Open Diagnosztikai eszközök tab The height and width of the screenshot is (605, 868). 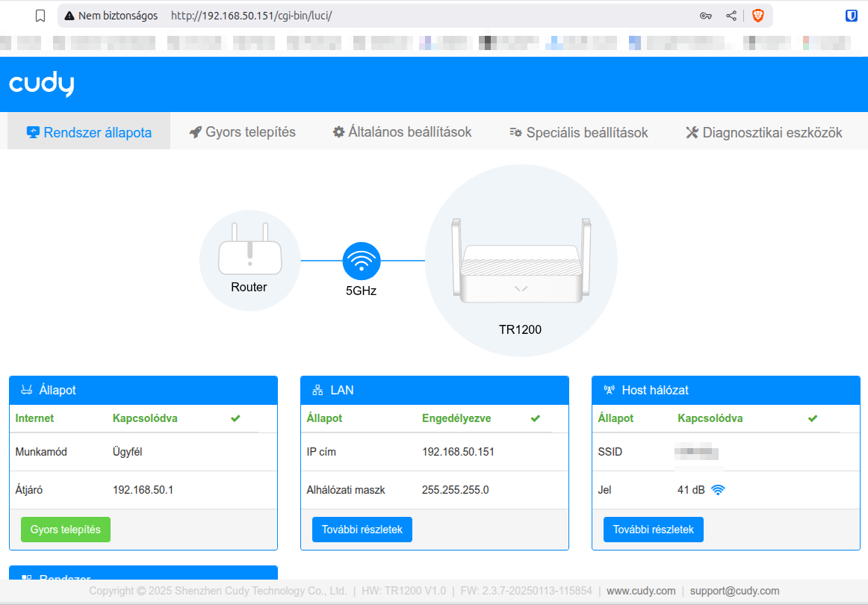(764, 132)
